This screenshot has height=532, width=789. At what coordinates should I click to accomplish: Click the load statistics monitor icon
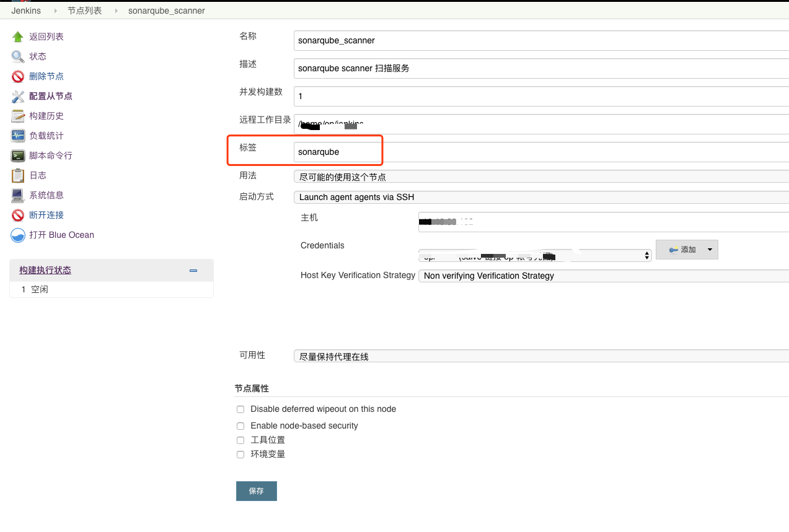click(x=17, y=136)
